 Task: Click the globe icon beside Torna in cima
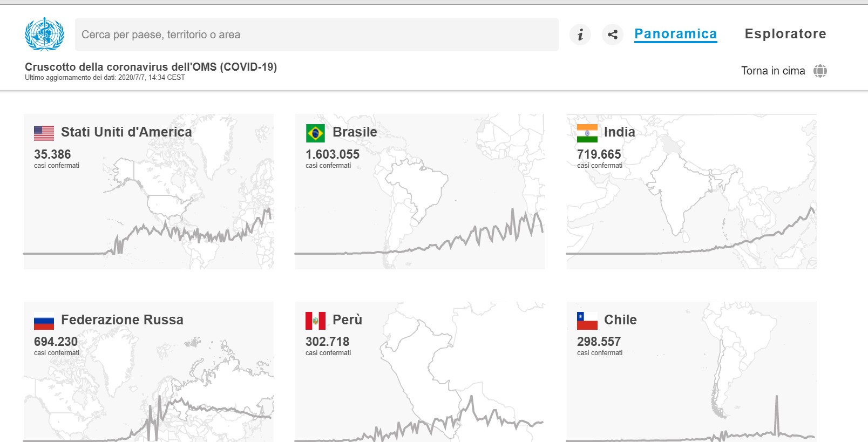click(x=820, y=71)
